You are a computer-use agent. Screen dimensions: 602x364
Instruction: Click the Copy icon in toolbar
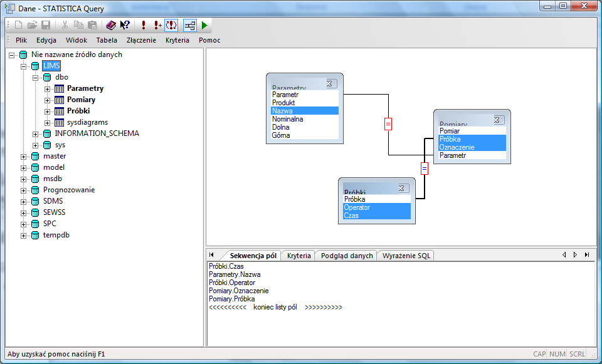[x=78, y=25]
